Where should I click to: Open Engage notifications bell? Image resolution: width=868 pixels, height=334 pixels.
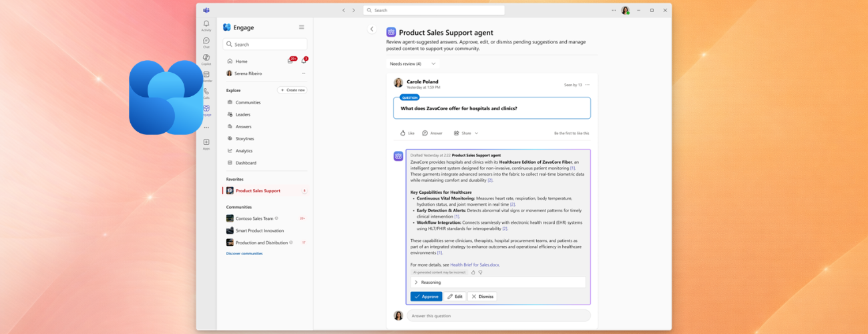click(304, 61)
